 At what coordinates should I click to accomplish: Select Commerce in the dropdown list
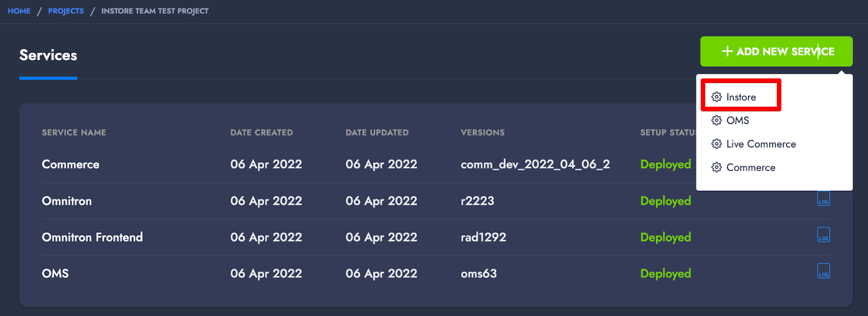[x=751, y=167]
